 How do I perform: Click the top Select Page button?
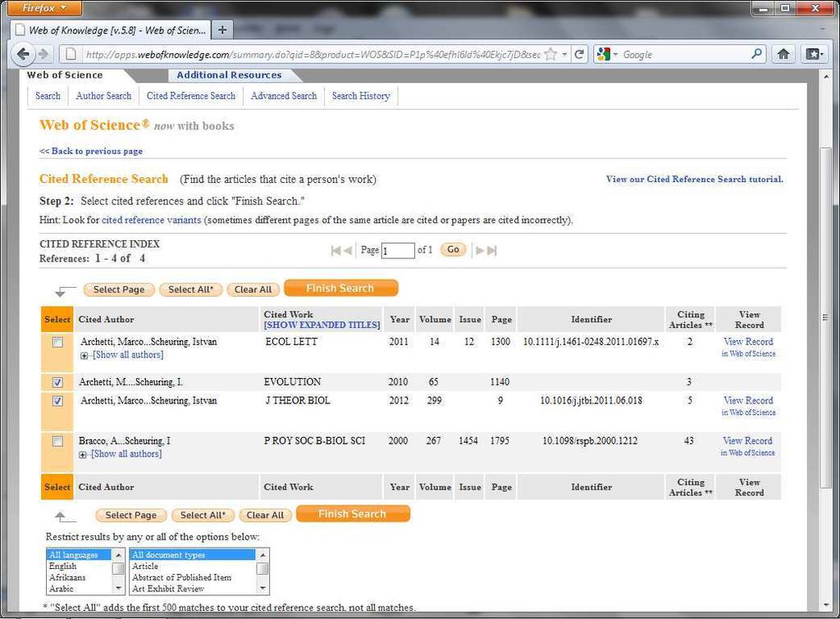click(119, 289)
